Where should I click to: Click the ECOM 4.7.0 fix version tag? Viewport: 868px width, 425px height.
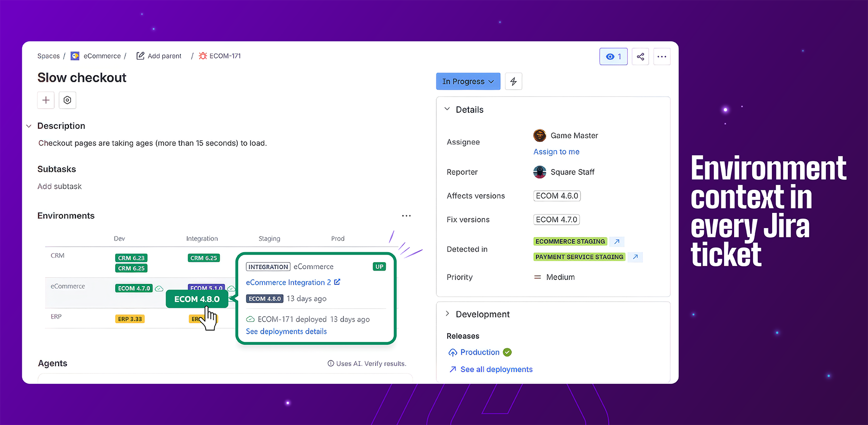pyautogui.click(x=557, y=220)
